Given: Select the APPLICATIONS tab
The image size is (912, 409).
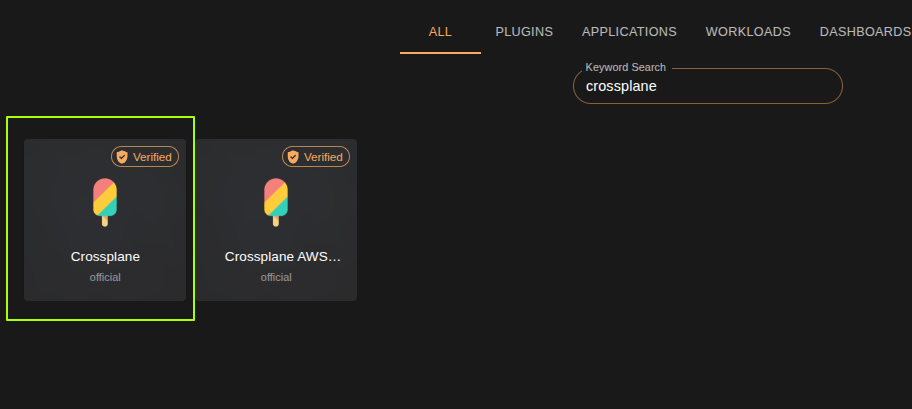Looking at the screenshot, I should [x=629, y=32].
